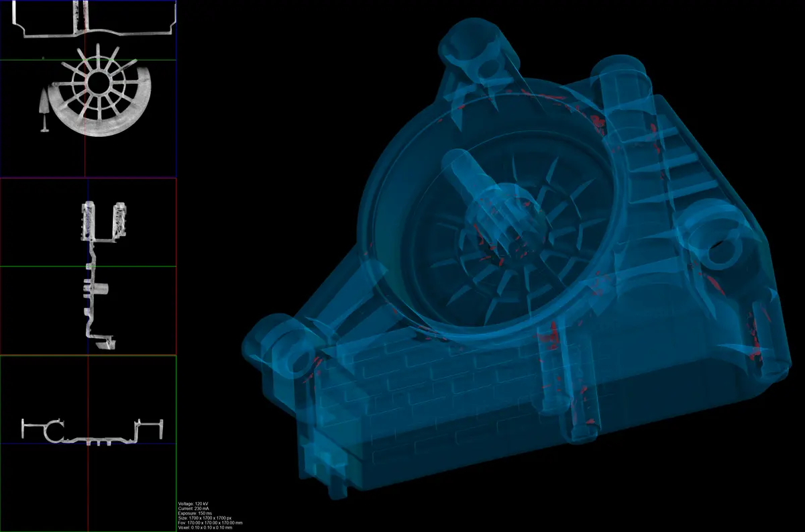The width and height of the screenshot is (805, 532).
Task: Select the top slice view with the spoked wheel
Action: (x=88, y=89)
